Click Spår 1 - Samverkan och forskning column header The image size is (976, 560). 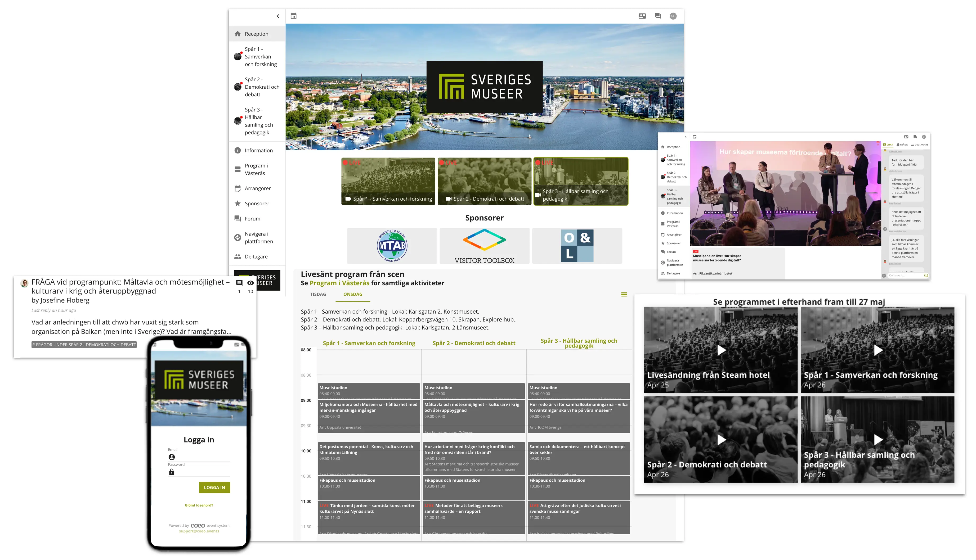click(x=369, y=343)
